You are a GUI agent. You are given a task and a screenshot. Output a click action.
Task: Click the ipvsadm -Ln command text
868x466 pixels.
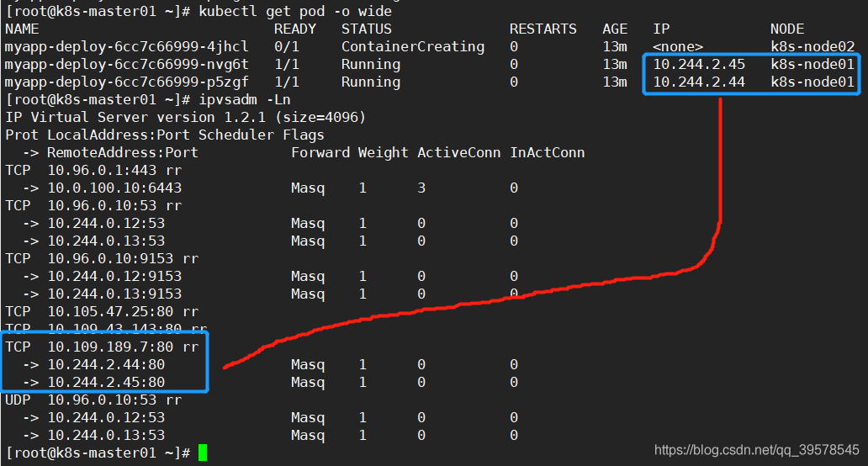(245, 100)
